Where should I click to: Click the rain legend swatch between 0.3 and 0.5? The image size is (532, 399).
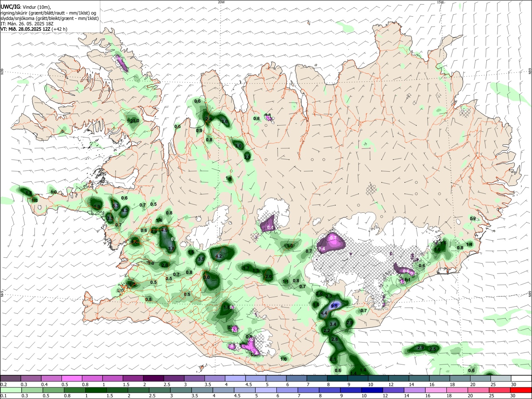[32, 390]
